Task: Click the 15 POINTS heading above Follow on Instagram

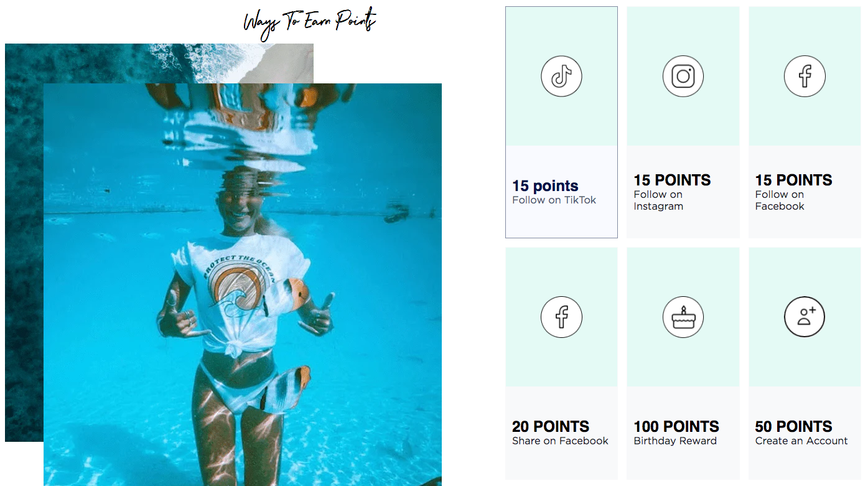Action: [672, 180]
